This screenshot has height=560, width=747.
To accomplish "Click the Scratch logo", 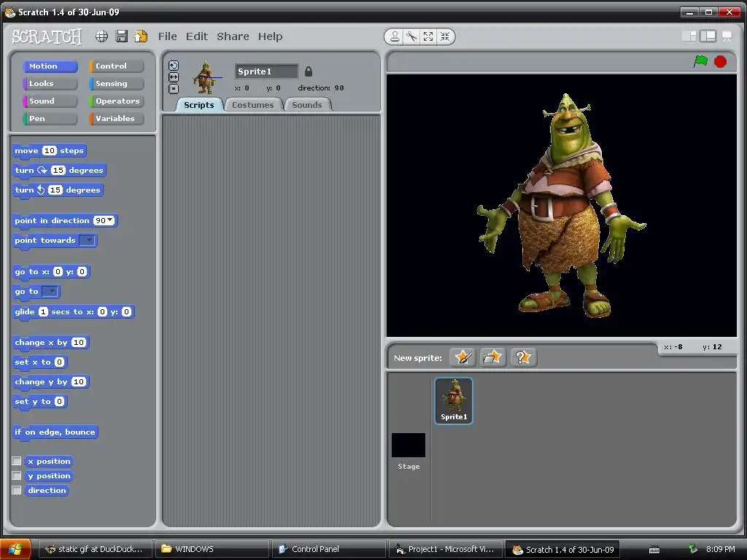I will pyautogui.click(x=46, y=36).
